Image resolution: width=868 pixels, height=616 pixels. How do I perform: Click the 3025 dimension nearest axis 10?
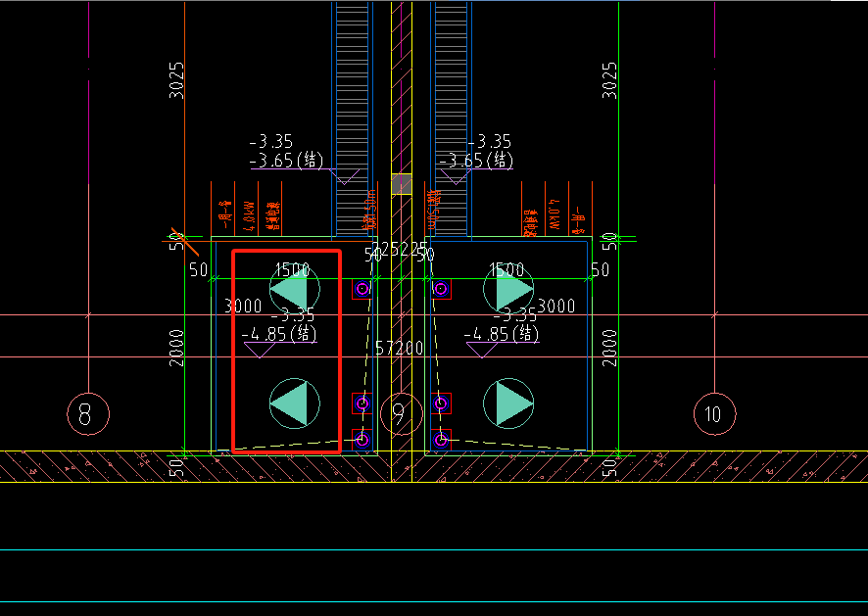coord(609,80)
